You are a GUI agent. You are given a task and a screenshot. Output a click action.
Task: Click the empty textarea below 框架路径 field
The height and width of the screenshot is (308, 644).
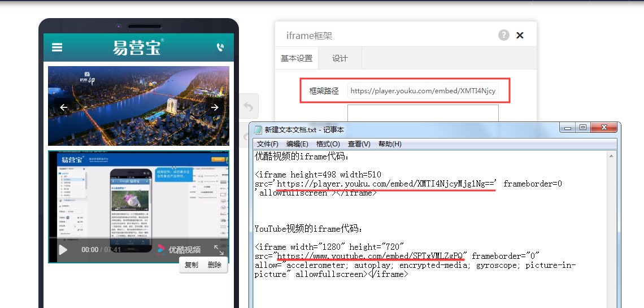point(423,114)
